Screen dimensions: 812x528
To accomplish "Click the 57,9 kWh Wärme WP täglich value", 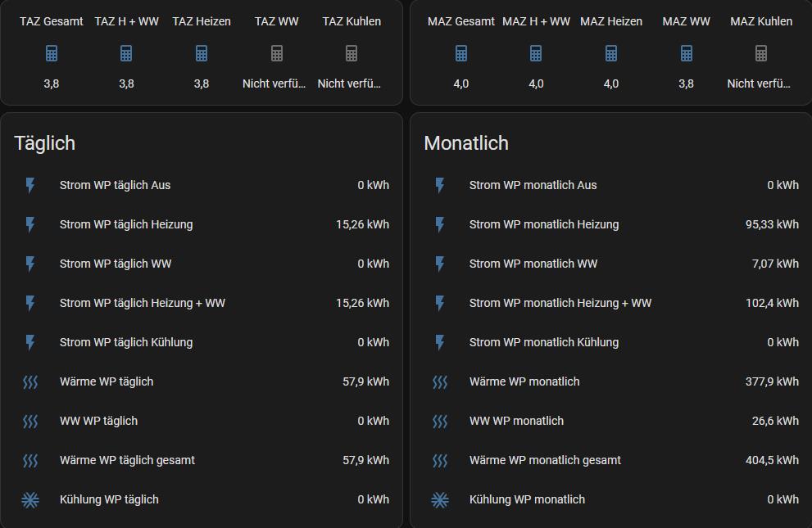I will (x=365, y=381).
